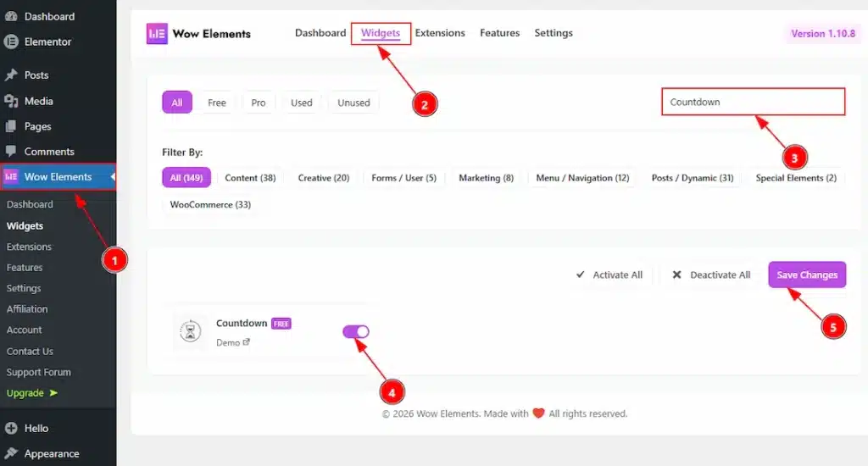Click the Countdown hourglass widget icon

click(191, 333)
